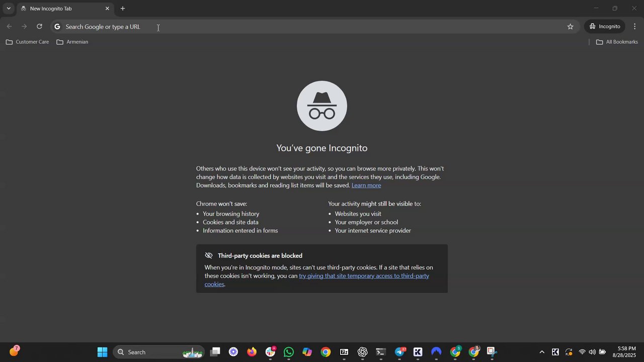Image resolution: width=644 pixels, height=362 pixels.
Task: Open the Armenian bookmarks folder
Action: coord(72,42)
